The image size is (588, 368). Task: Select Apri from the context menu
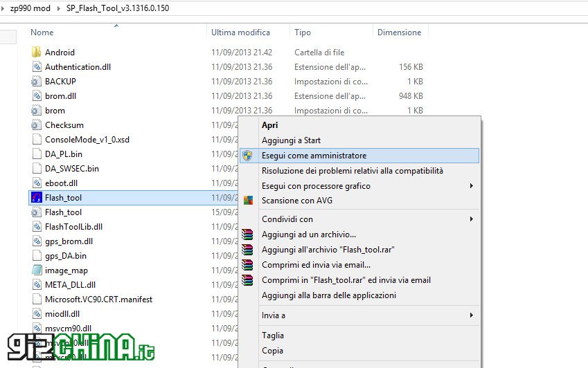pos(269,125)
